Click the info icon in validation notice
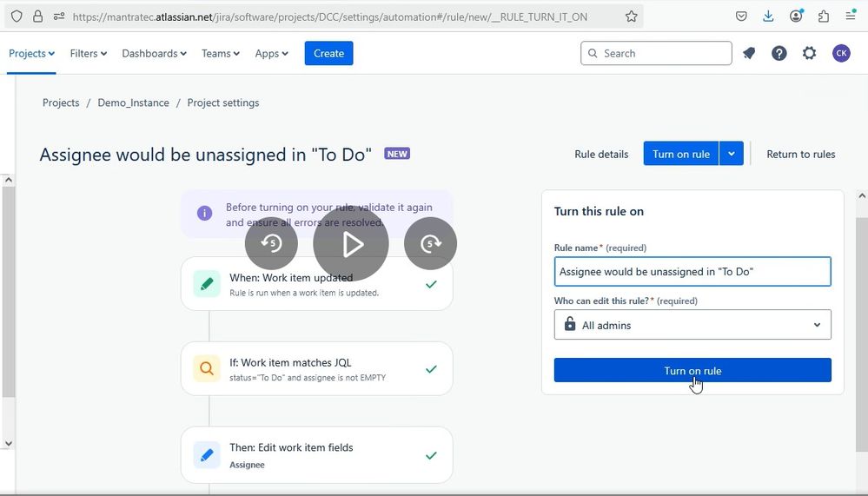The image size is (868, 496). click(204, 213)
